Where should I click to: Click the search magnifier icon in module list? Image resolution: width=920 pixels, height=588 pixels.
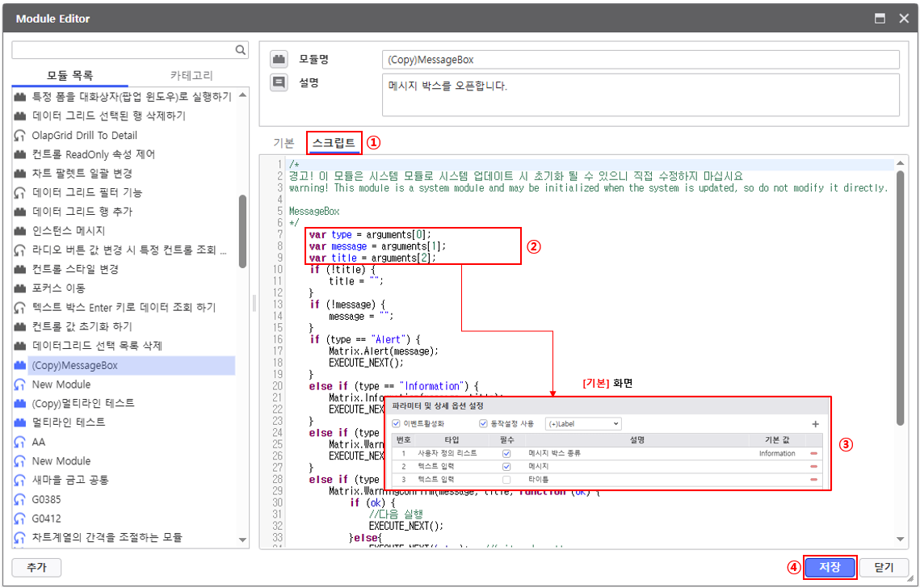(241, 50)
